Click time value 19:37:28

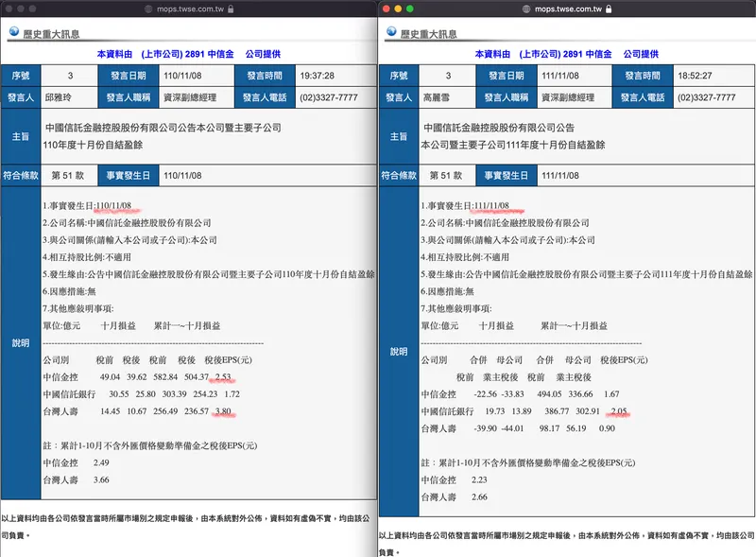coord(317,76)
